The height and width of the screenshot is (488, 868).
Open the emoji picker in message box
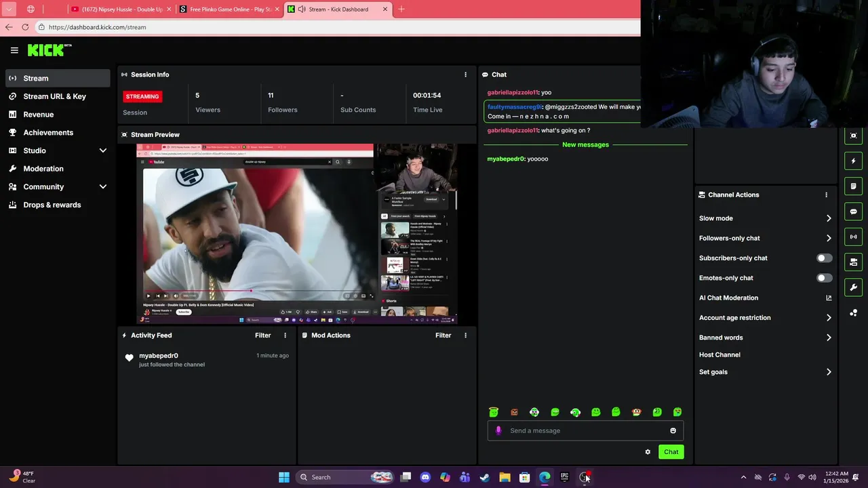click(x=673, y=430)
